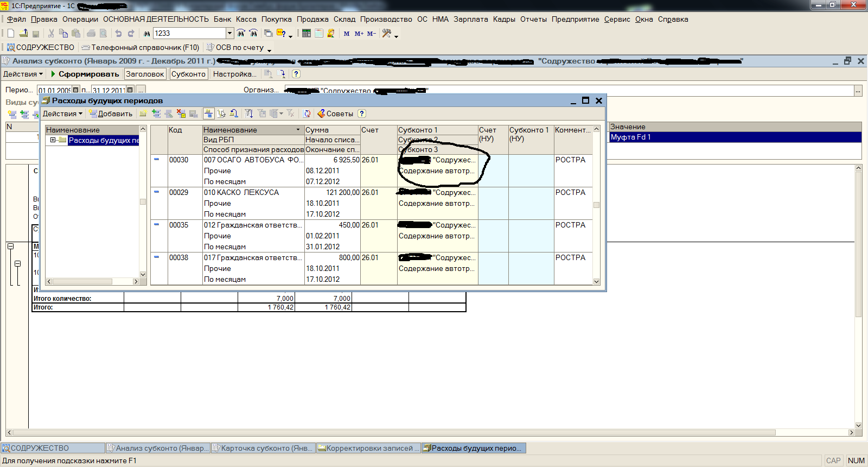
Task: Click help question icon in Анализ субконто toolbar
Action: tap(296, 74)
